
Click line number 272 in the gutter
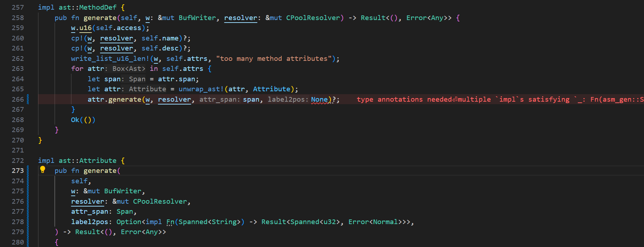18,161
